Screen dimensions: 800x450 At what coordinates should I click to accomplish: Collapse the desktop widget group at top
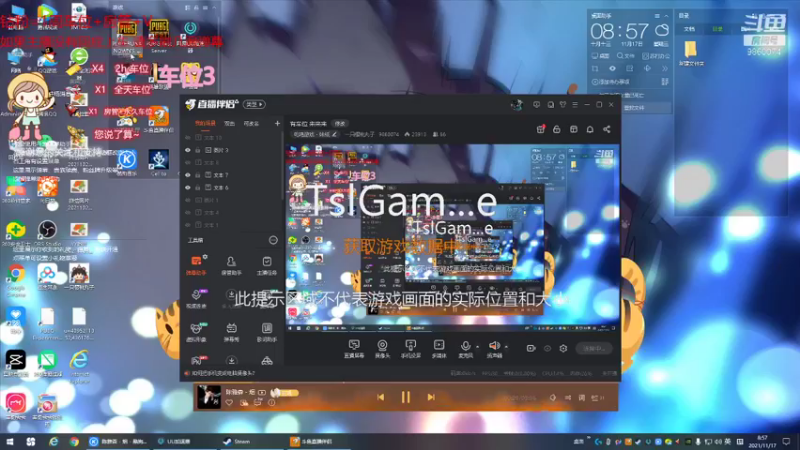pyautogui.click(x=214, y=8)
